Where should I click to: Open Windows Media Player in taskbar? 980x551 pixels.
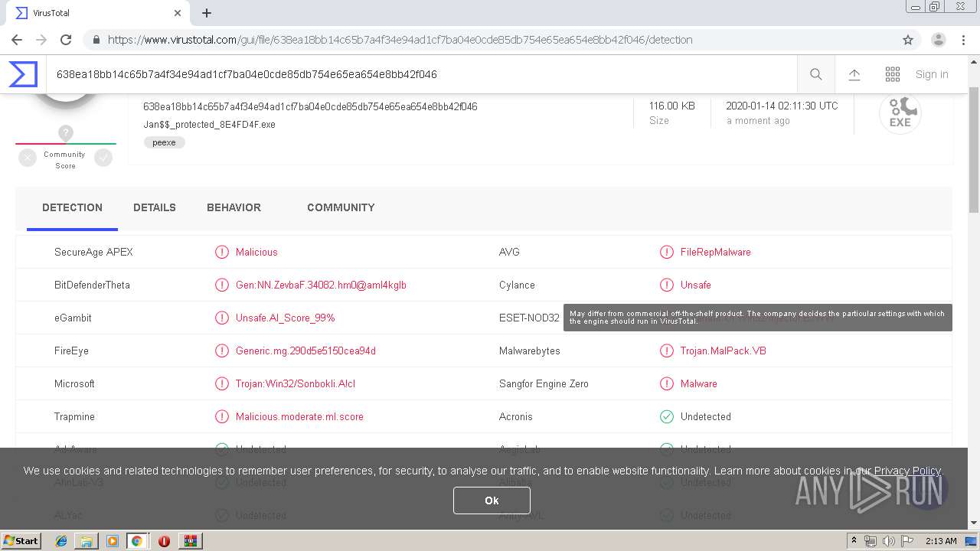coord(112,541)
